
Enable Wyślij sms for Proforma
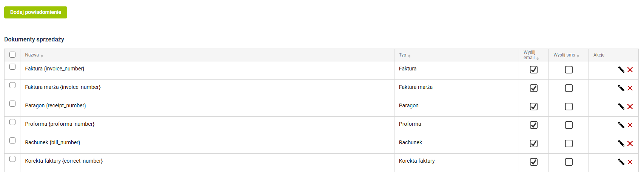(x=569, y=125)
